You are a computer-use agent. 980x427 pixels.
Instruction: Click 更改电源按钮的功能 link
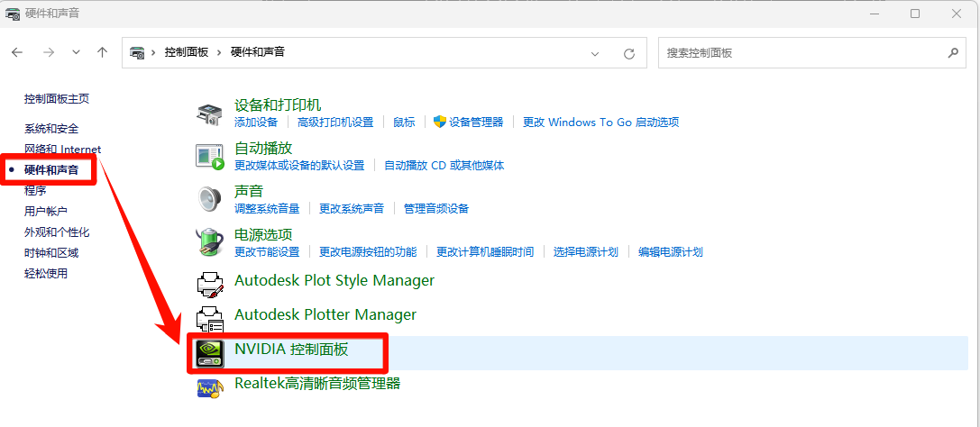click(x=368, y=252)
